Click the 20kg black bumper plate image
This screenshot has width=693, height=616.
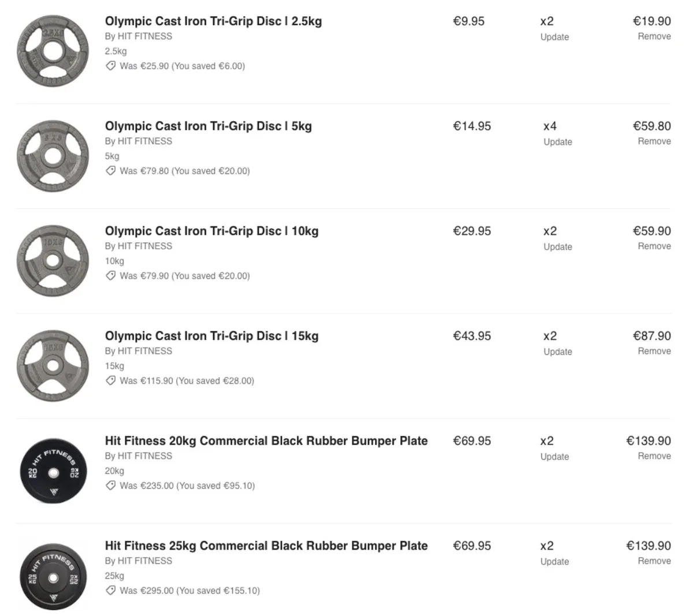pyautogui.click(x=53, y=471)
